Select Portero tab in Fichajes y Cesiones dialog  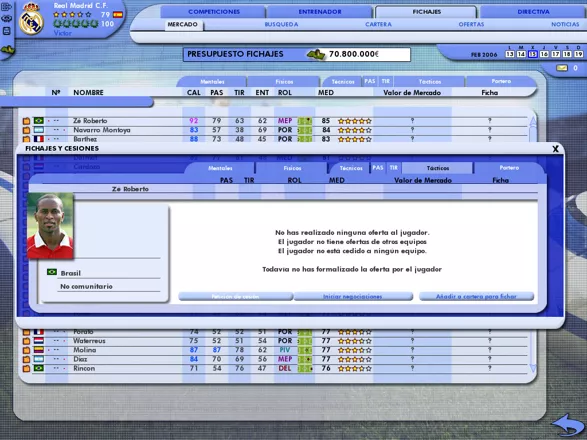pyautogui.click(x=509, y=168)
